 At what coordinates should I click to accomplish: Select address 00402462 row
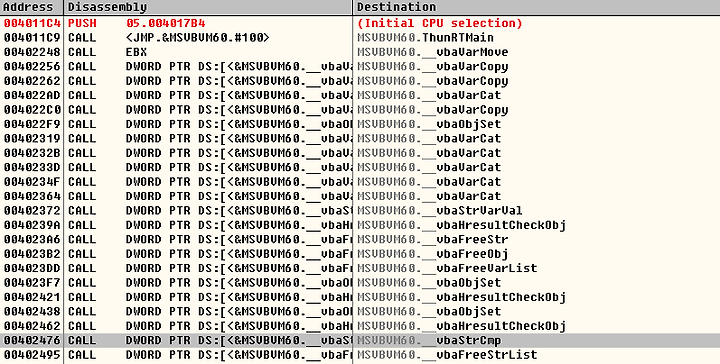tap(32, 326)
